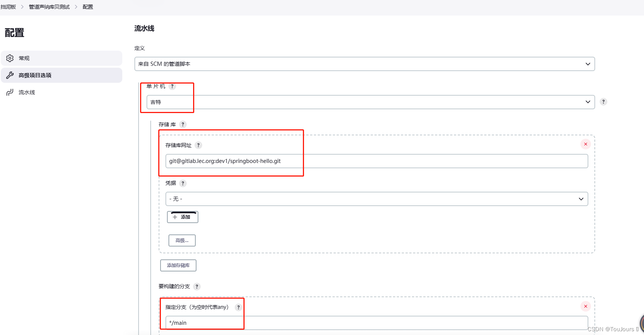
Task: Remove the repository with red X
Action: tap(586, 144)
